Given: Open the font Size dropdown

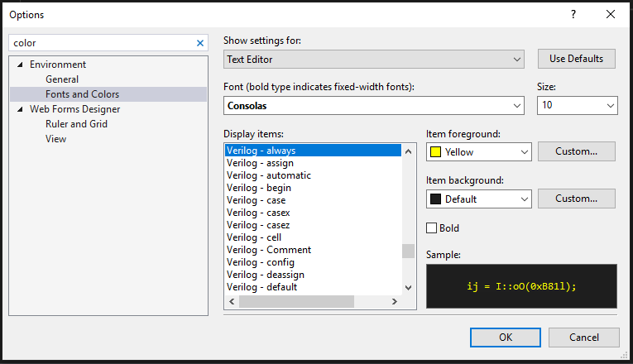Looking at the screenshot, I should tap(578, 105).
